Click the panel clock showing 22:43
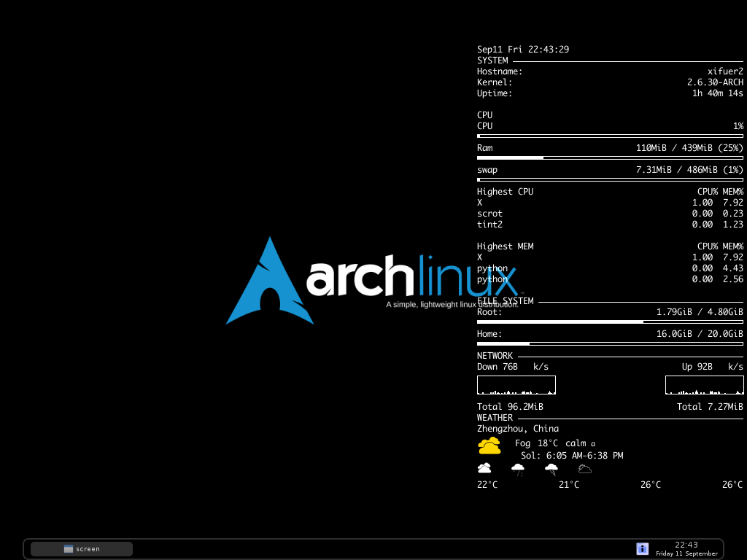747x560 pixels. click(x=686, y=545)
